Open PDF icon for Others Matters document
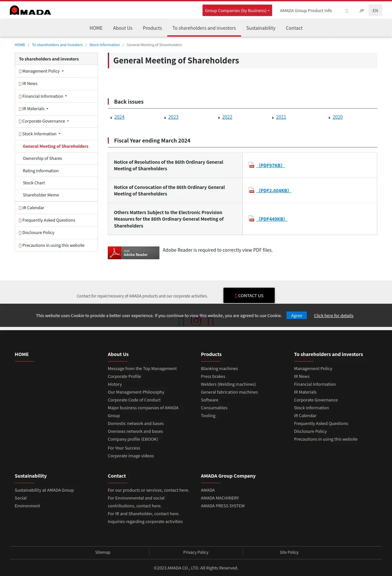 coord(251,219)
